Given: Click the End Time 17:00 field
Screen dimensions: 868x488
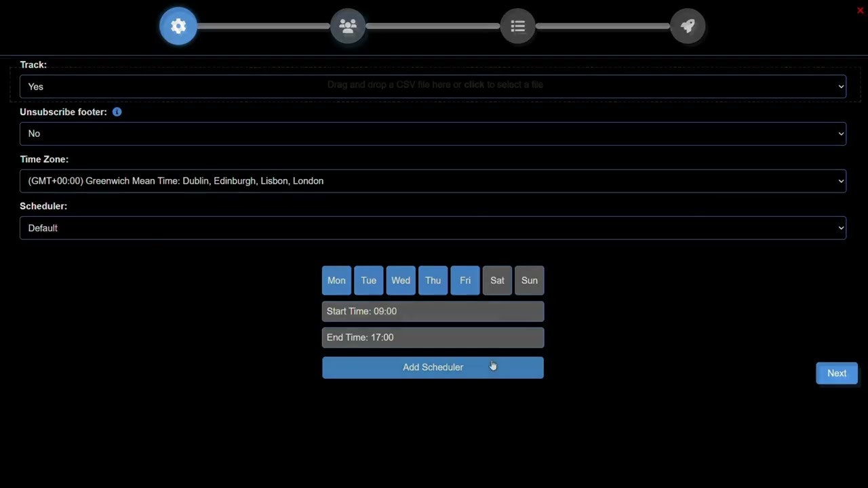Looking at the screenshot, I should pos(433,337).
